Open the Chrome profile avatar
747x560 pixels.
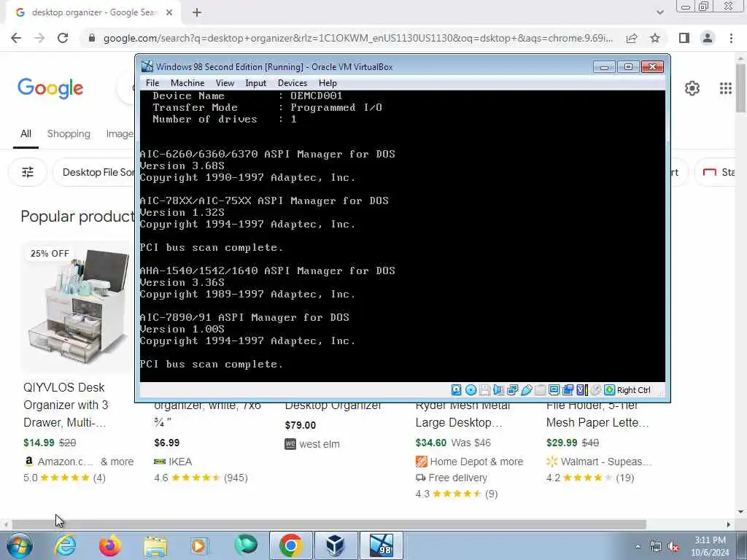point(708,38)
